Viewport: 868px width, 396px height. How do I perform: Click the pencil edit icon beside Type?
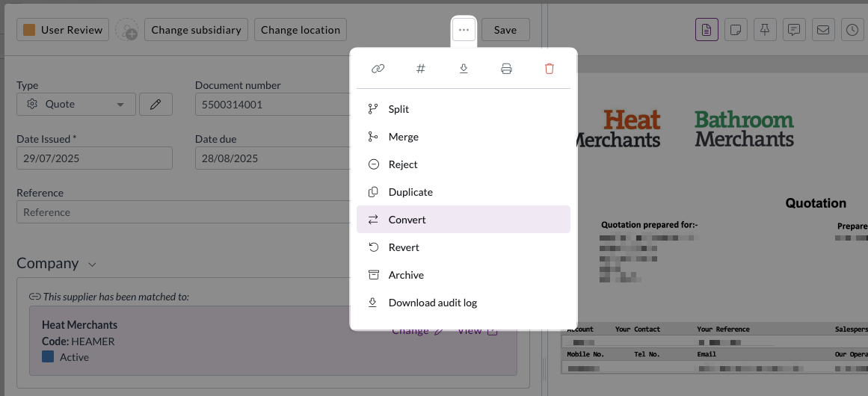[156, 105]
